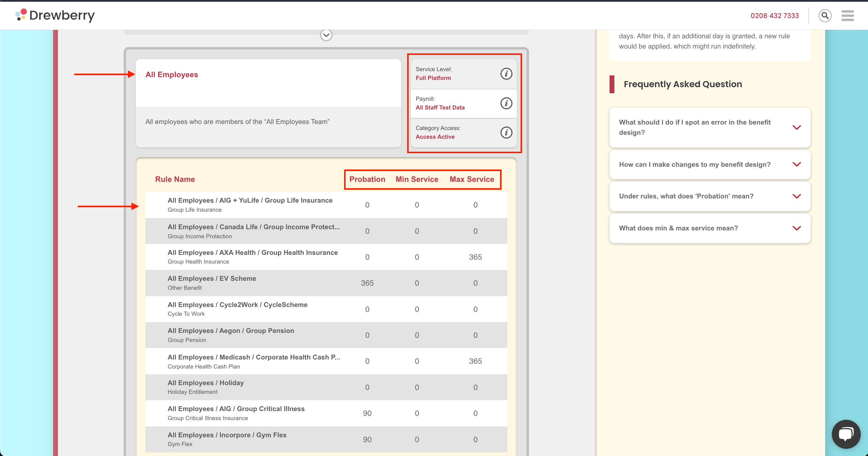Call the 0208 432 7333 phone link
The height and width of the screenshot is (456, 868).
pyautogui.click(x=774, y=15)
